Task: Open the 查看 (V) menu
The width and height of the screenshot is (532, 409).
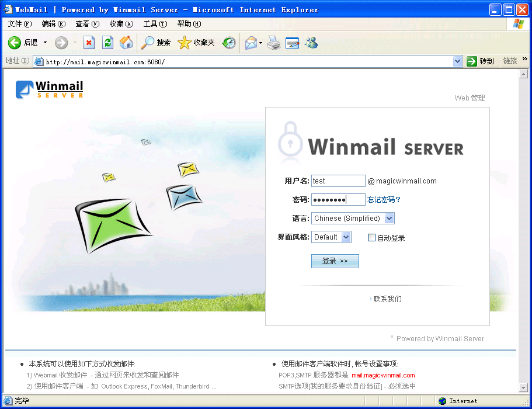Action: [x=88, y=24]
